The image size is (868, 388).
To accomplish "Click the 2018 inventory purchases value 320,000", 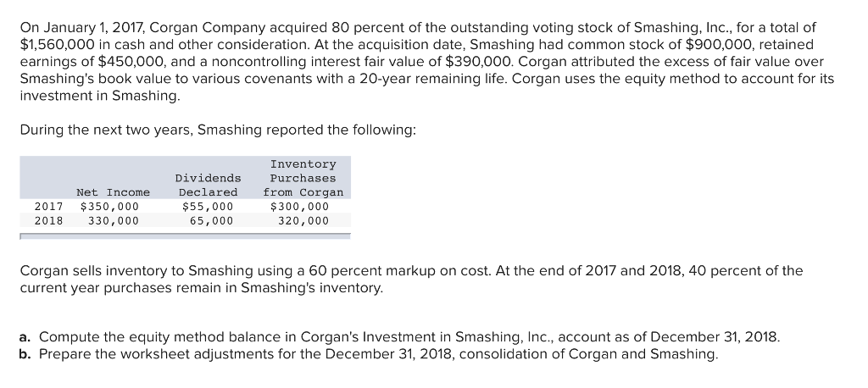I will [x=303, y=220].
